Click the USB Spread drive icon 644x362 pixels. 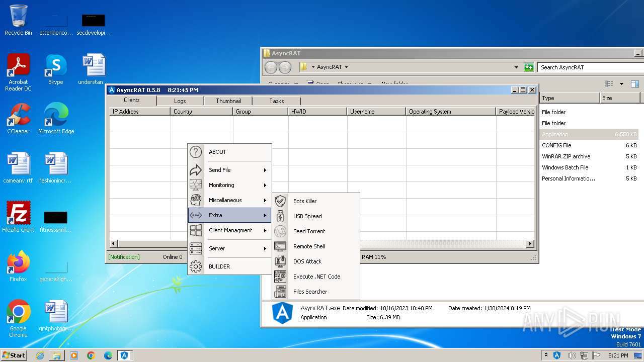pos(280,216)
